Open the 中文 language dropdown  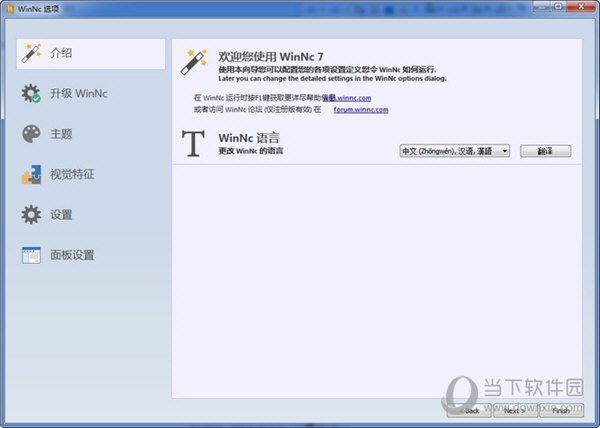[455, 151]
